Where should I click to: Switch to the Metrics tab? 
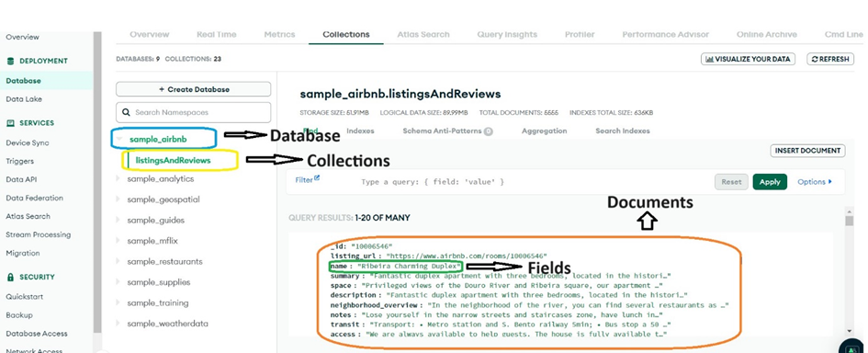coord(279,34)
